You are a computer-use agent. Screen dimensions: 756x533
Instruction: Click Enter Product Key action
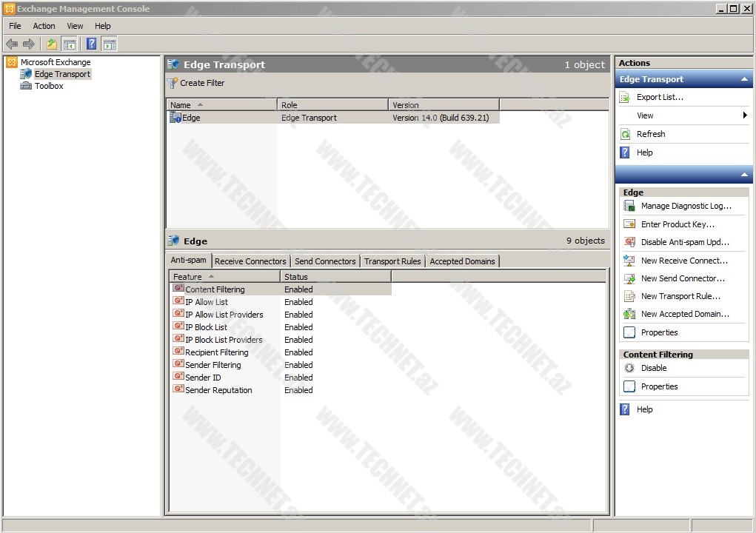coord(678,224)
